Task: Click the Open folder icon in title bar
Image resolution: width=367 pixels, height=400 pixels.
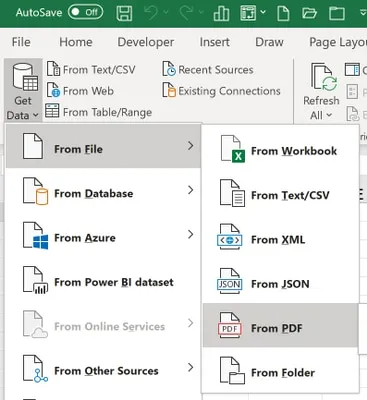Action: pos(309,13)
